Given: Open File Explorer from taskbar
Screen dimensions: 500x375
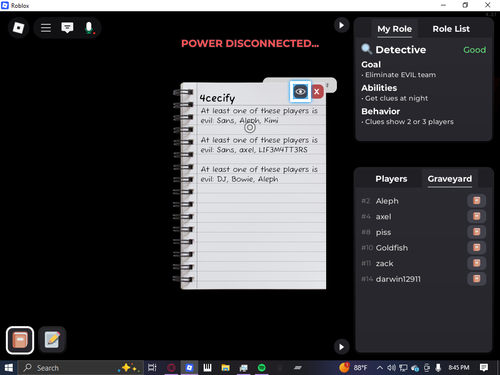Looking at the screenshot, I should pos(226,368).
